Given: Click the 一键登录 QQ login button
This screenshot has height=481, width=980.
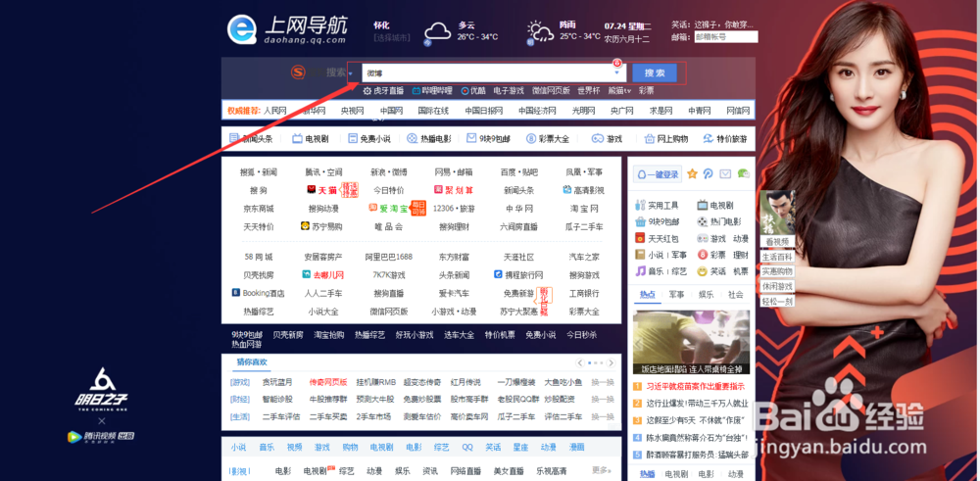Looking at the screenshot, I should pos(658,174).
